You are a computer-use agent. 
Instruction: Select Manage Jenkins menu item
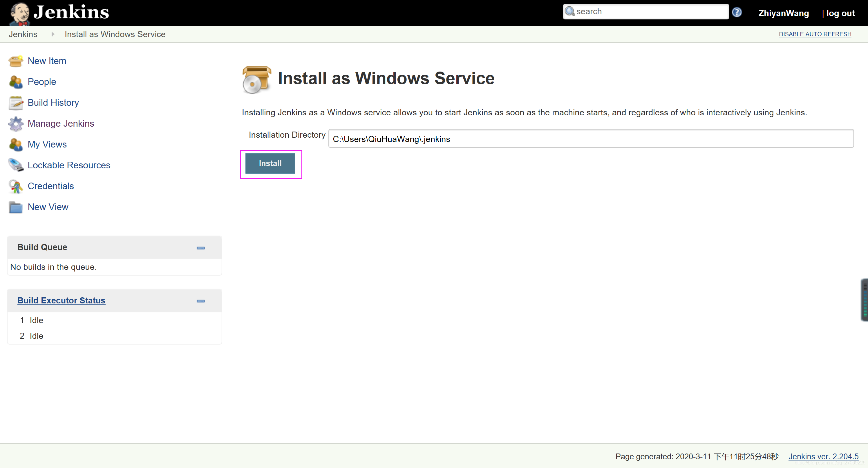click(x=60, y=123)
